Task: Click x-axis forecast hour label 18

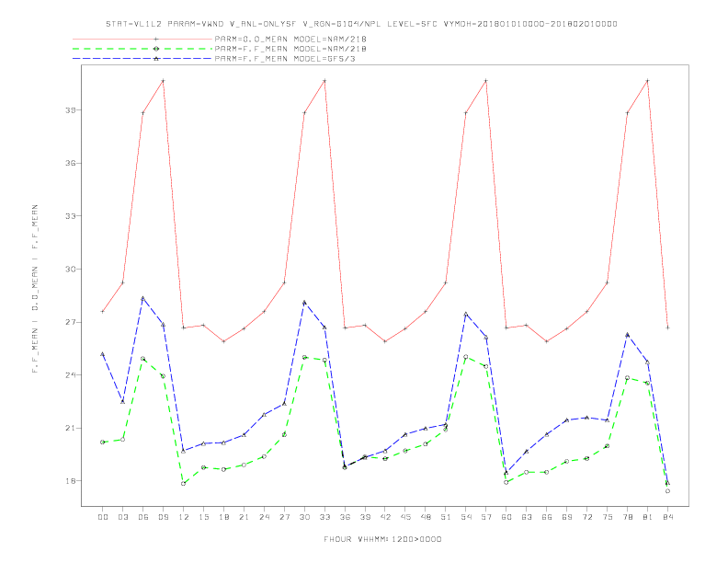Action: (223, 517)
